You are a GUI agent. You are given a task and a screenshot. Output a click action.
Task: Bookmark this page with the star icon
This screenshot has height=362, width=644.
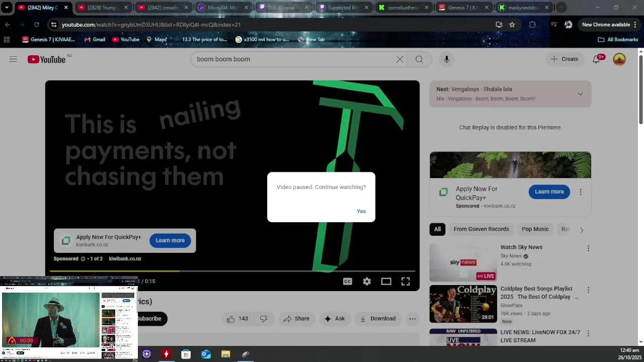[x=512, y=25]
